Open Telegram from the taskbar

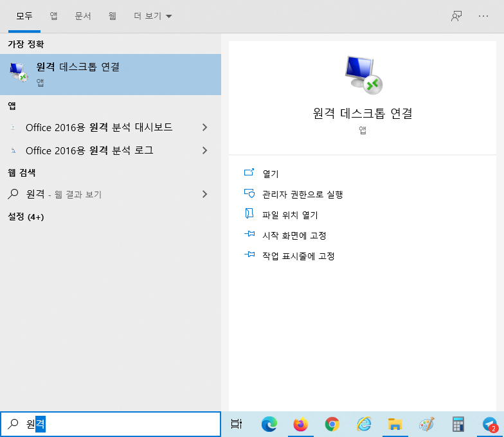(x=490, y=424)
